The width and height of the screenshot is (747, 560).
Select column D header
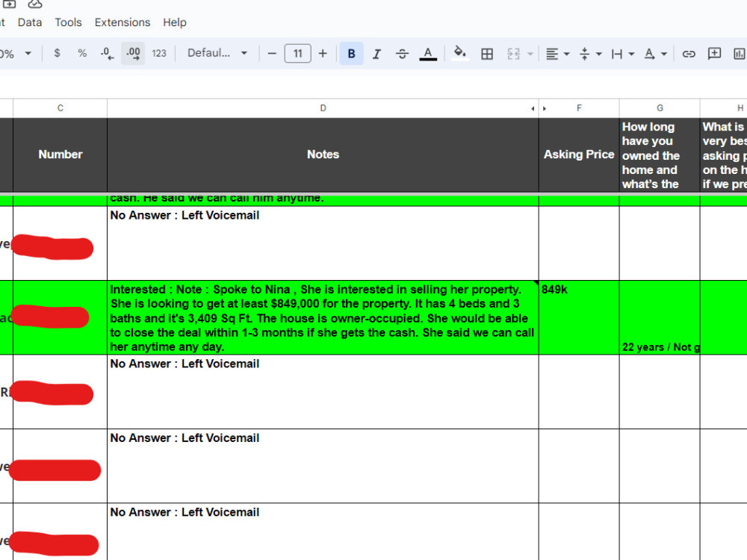[x=323, y=108]
